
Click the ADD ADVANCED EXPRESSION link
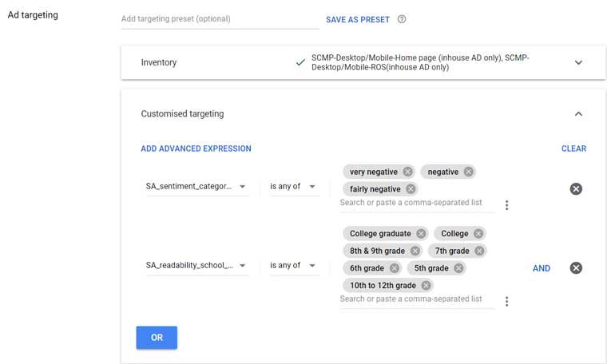[196, 148]
